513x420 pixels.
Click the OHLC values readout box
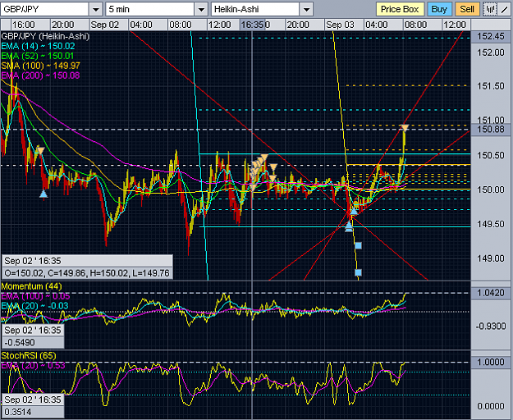87,273
